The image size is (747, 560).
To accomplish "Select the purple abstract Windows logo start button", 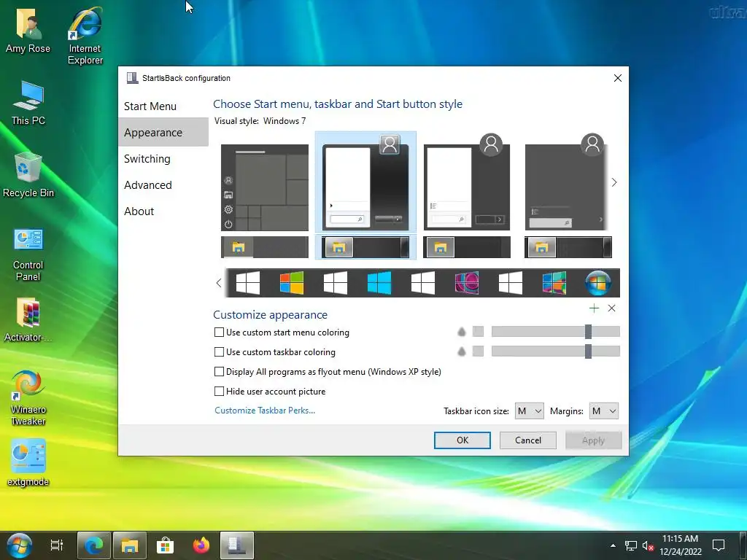I will [x=467, y=283].
